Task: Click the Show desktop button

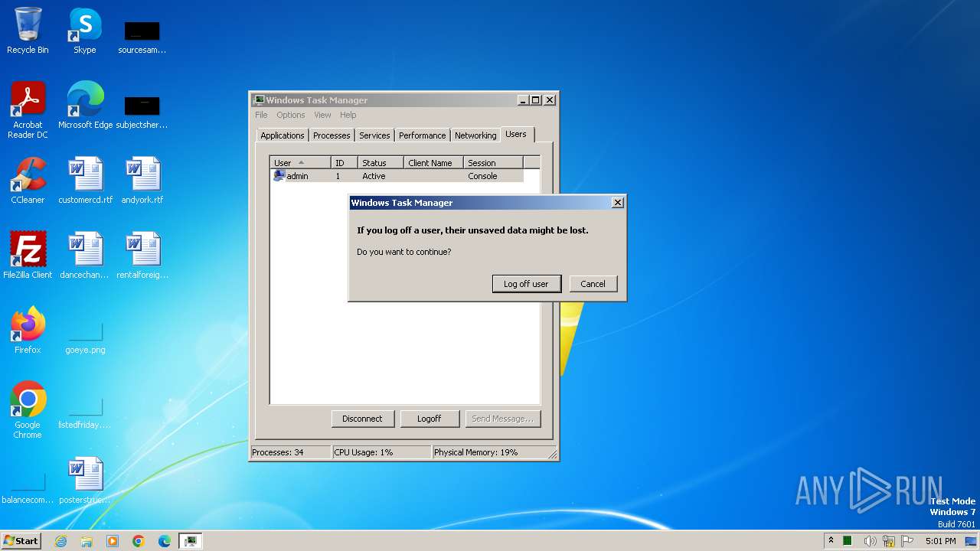Action: click(x=972, y=541)
